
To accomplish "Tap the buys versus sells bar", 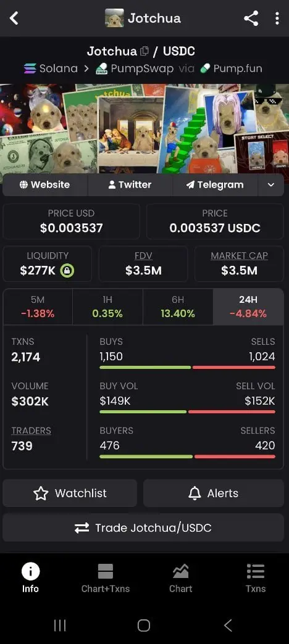I will point(188,367).
